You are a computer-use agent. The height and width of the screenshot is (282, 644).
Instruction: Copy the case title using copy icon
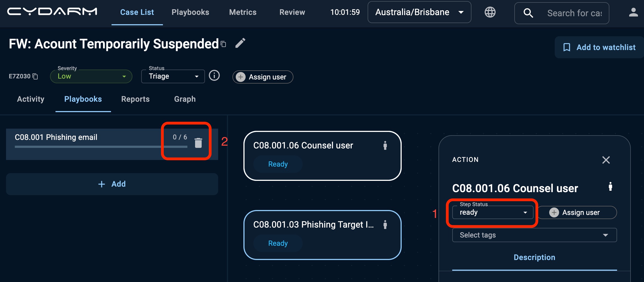point(223,44)
